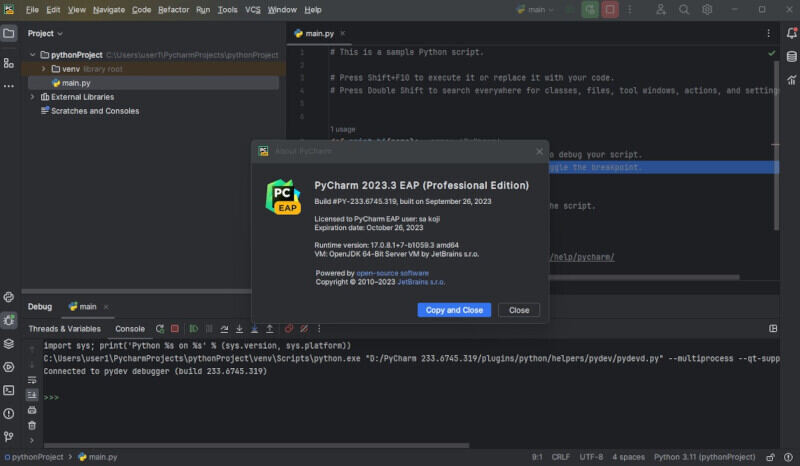Open editor tab options ellipsis
Screen dimensions: 800x466
coord(768,34)
